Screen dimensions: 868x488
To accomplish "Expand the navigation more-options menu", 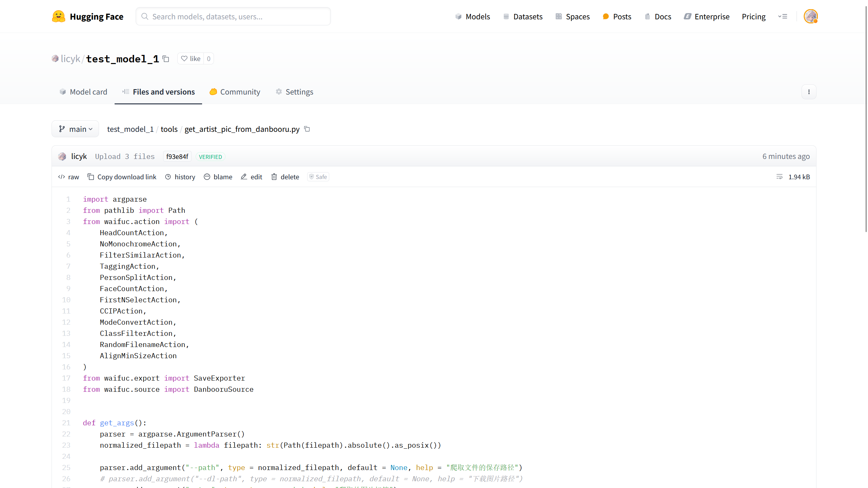I will point(783,17).
